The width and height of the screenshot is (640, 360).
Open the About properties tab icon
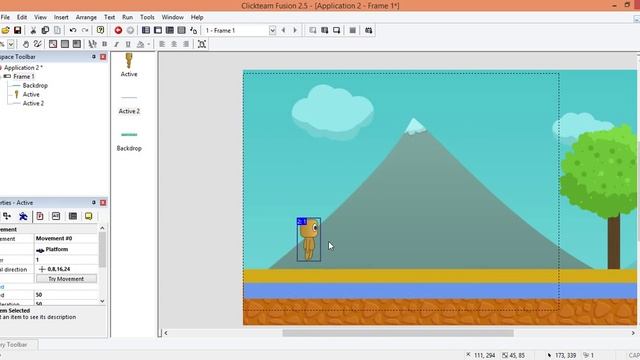click(89, 216)
